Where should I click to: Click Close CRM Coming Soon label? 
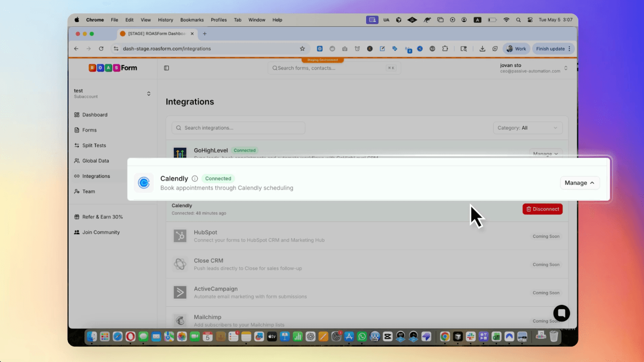[x=546, y=264]
